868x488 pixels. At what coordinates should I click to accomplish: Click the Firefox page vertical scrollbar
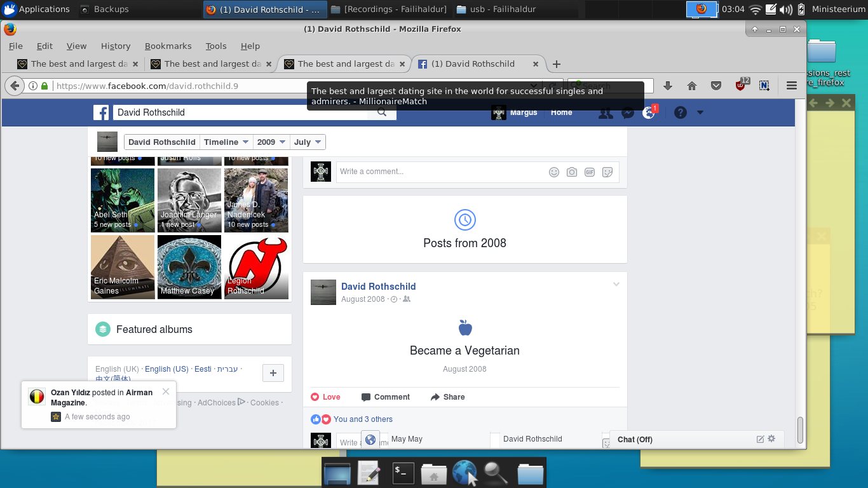[x=800, y=430]
